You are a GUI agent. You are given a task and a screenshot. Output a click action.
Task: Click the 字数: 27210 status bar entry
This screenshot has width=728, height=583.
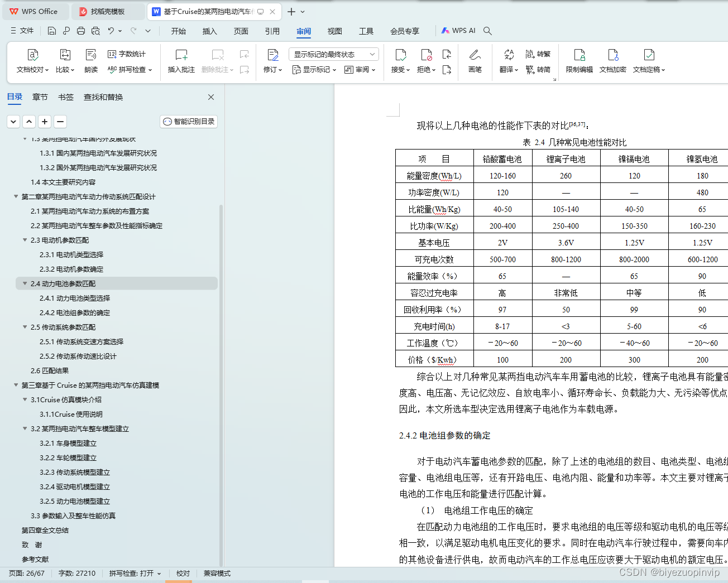(77, 574)
